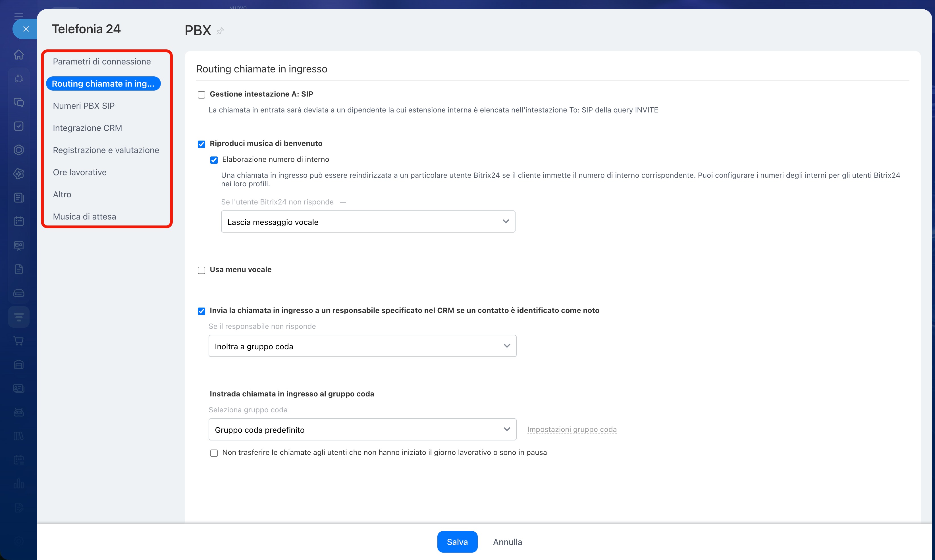Open the bar chart analytics icon
935x560 pixels.
(x=18, y=483)
